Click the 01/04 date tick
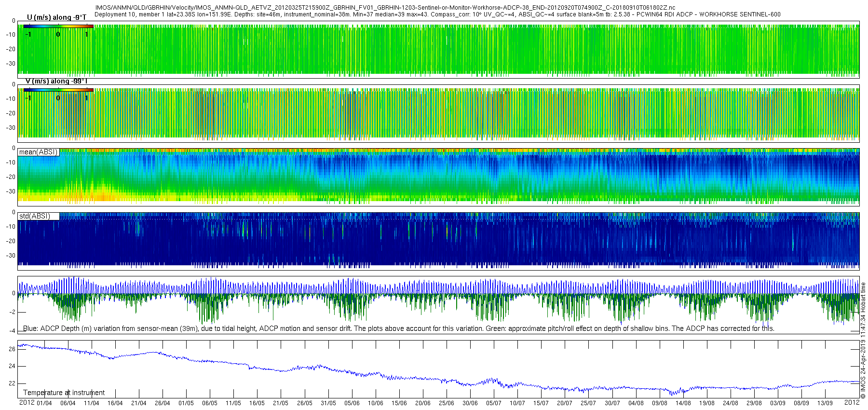Viewport: 868px width, 410px height. [x=44, y=403]
